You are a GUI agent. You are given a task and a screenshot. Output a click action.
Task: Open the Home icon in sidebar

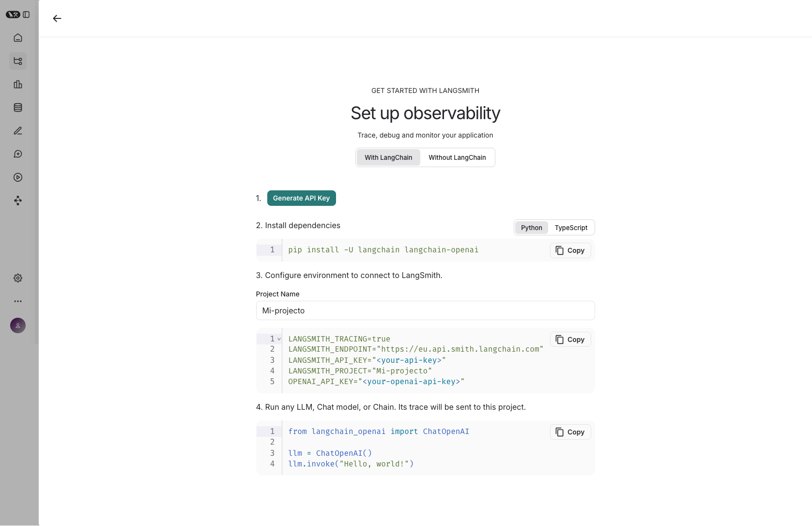(x=18, y=38)
